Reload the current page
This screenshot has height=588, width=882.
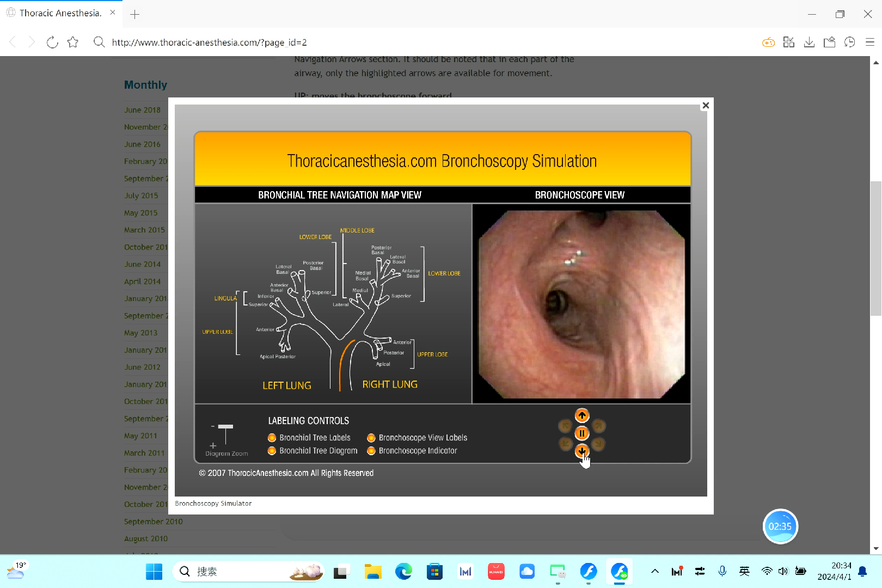pos(52,42)
